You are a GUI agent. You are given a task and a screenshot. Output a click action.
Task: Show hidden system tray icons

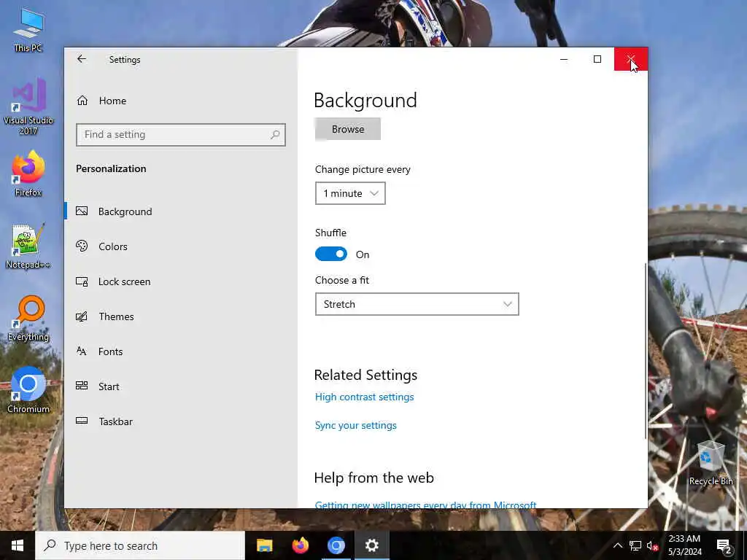[617, 545]
